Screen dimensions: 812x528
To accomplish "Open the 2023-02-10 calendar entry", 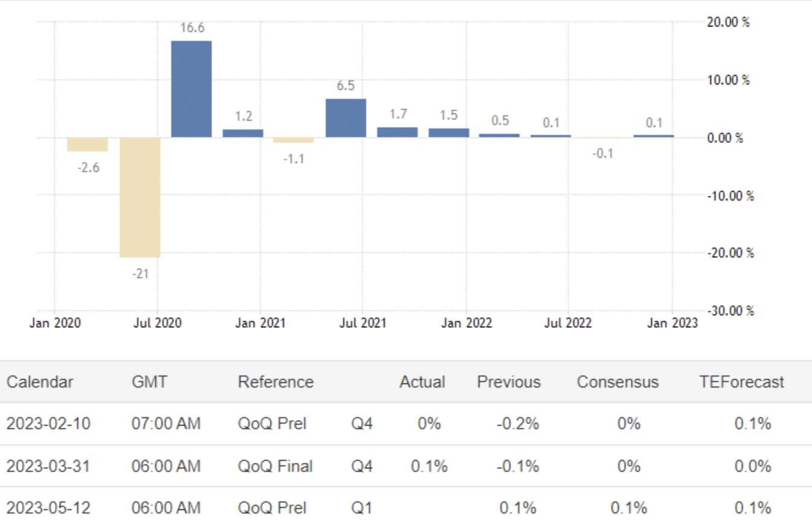I will [x=48, y=424].
